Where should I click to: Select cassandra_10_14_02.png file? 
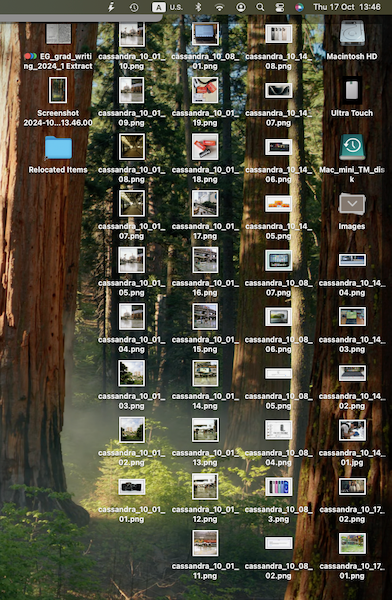click(352, 373)
